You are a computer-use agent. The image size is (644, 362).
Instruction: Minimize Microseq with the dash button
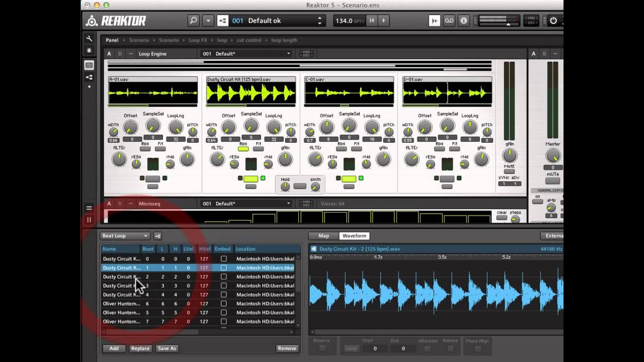(x=131, y=204)
